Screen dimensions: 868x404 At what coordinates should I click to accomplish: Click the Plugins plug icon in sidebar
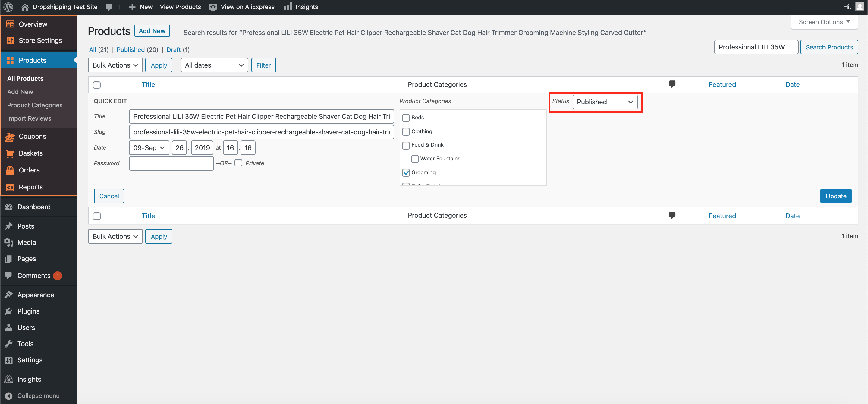tap(9, 311)
